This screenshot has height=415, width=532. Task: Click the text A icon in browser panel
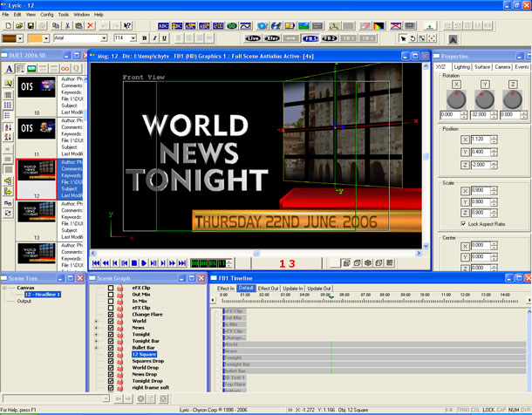point(10,69)
